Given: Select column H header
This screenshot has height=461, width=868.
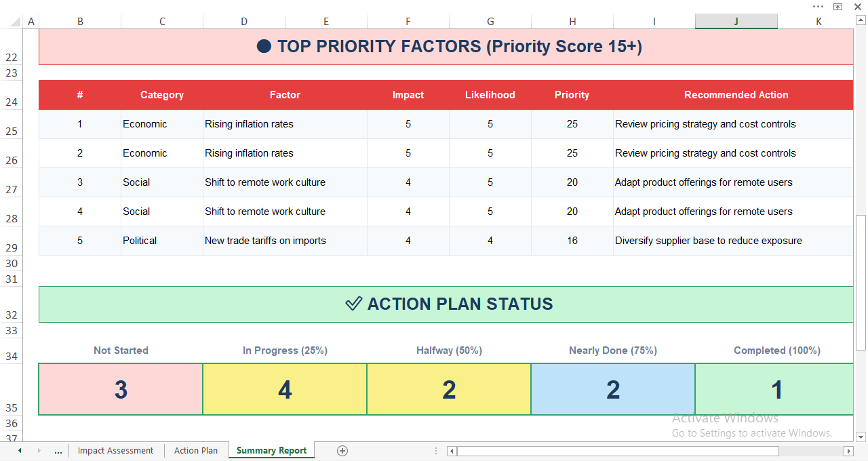Looking at the screenshot, I should tap(572, 22).
